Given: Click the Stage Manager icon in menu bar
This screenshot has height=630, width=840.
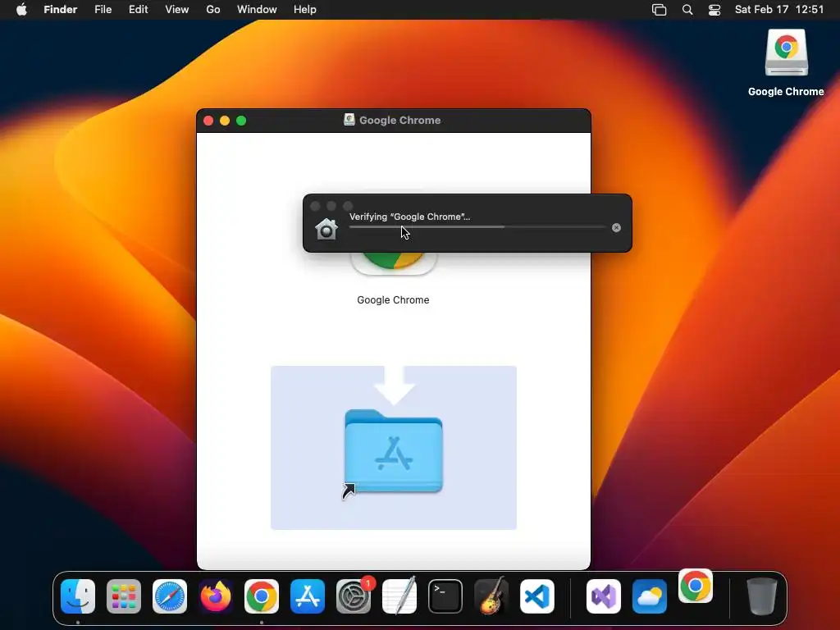Looking at the screenshot, I should pyautogui.click(x=659, y=10).
